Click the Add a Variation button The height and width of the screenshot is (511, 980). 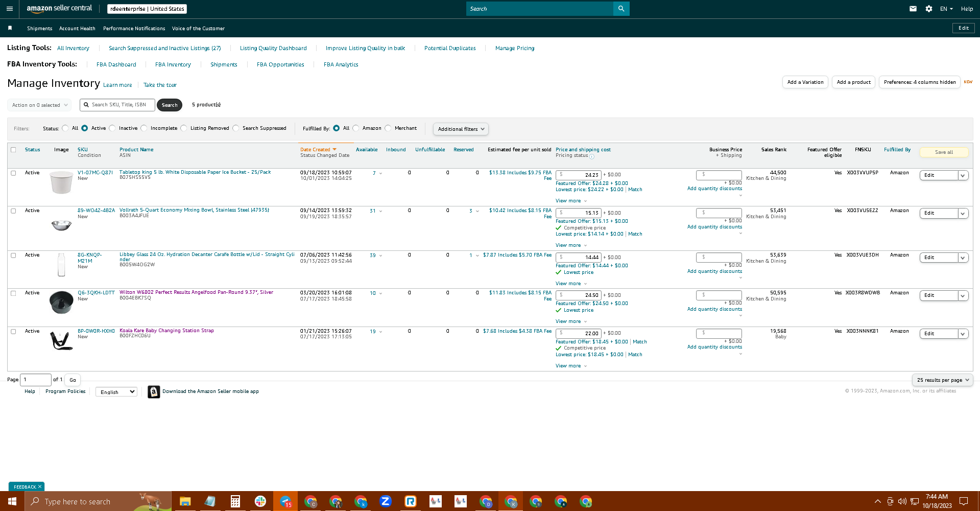(805, 82)
